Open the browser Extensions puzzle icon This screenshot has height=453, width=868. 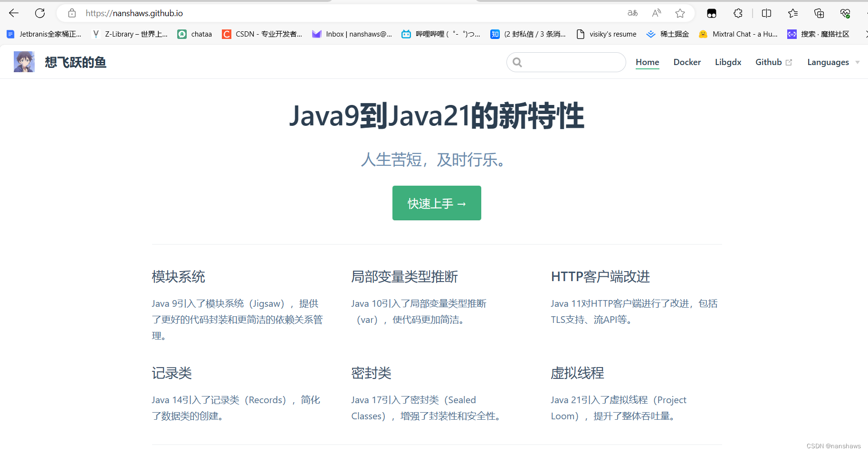pyautogui.click(x=738, y=13)
